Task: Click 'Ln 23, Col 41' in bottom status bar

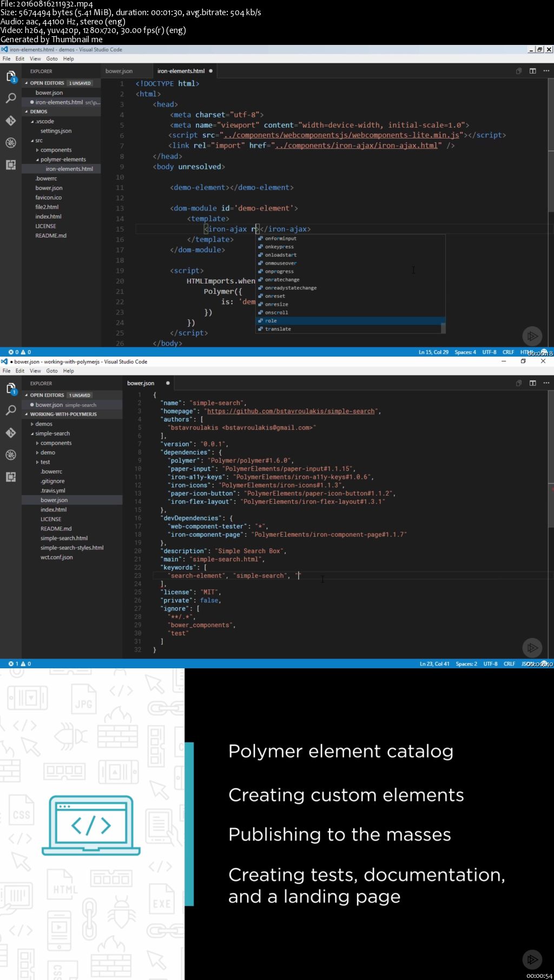Action: pos(434,663)
